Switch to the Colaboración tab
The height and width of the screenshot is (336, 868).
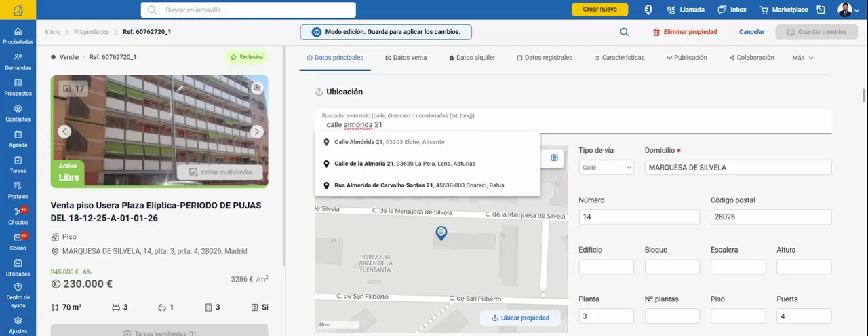point(751,58)
